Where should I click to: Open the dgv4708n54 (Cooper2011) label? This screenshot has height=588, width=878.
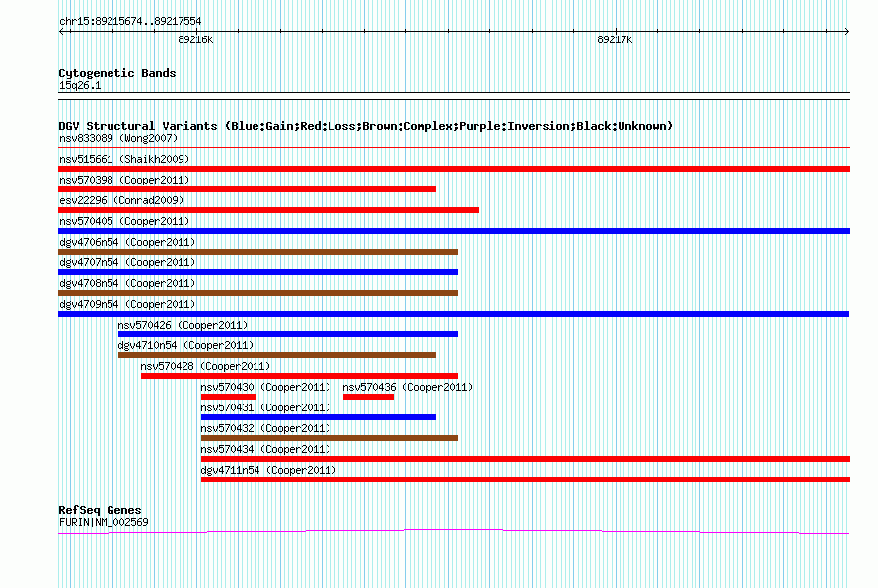pos(127,283)
